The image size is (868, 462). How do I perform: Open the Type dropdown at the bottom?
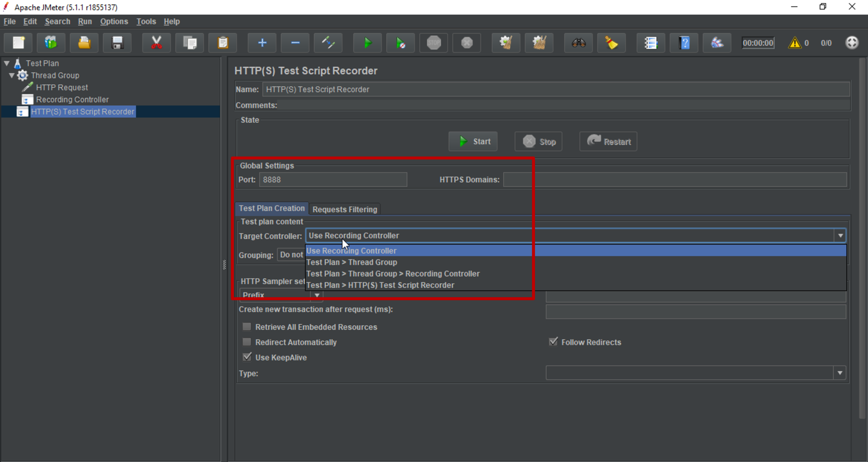tap(840, 373)
